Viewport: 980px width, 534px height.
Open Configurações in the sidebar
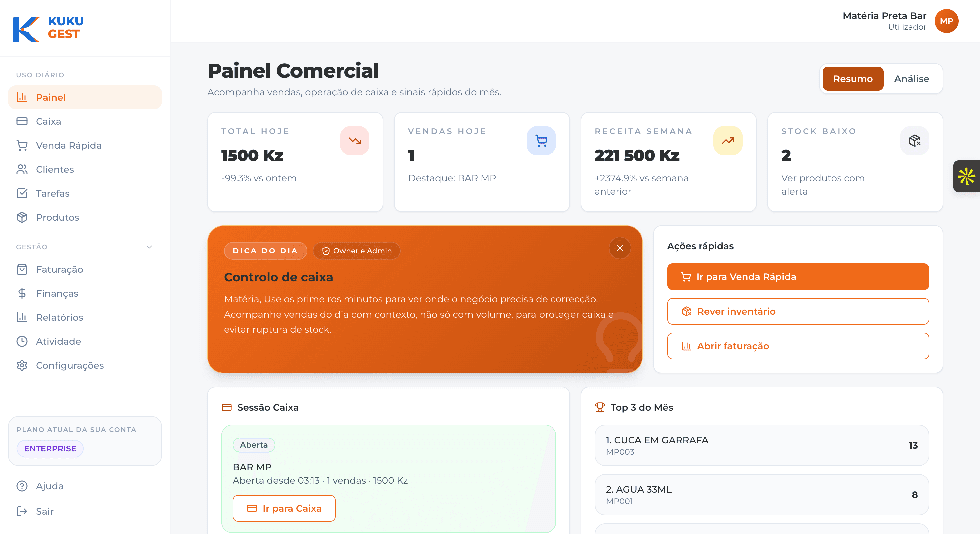point(70,365)
